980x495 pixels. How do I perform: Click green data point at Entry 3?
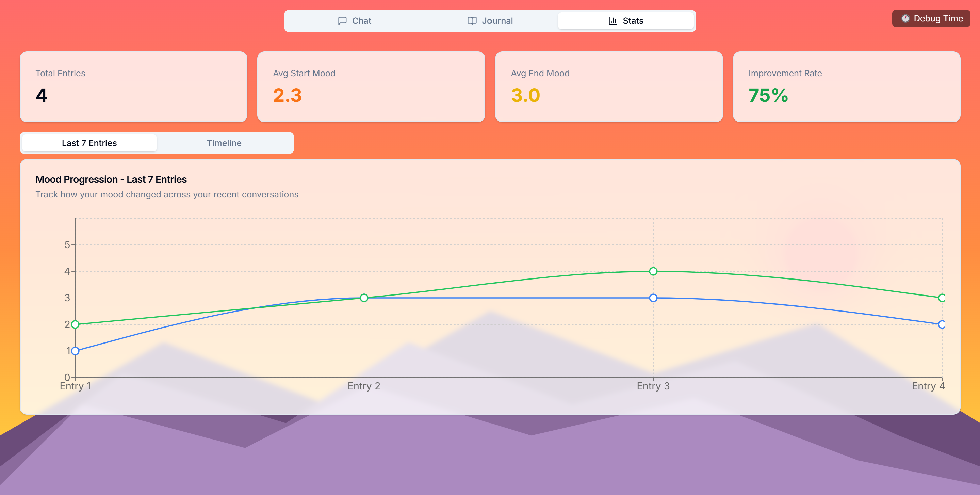653,271
